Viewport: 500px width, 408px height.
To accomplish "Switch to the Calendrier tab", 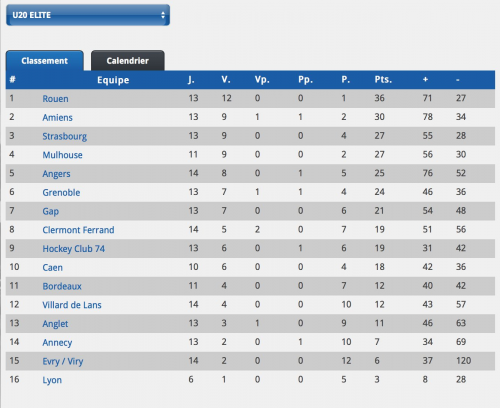I will (128, 61).
